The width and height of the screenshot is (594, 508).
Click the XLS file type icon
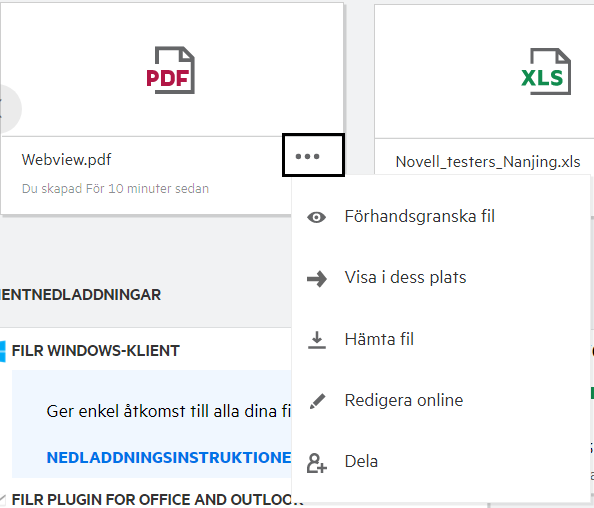[x=546, y=72]
